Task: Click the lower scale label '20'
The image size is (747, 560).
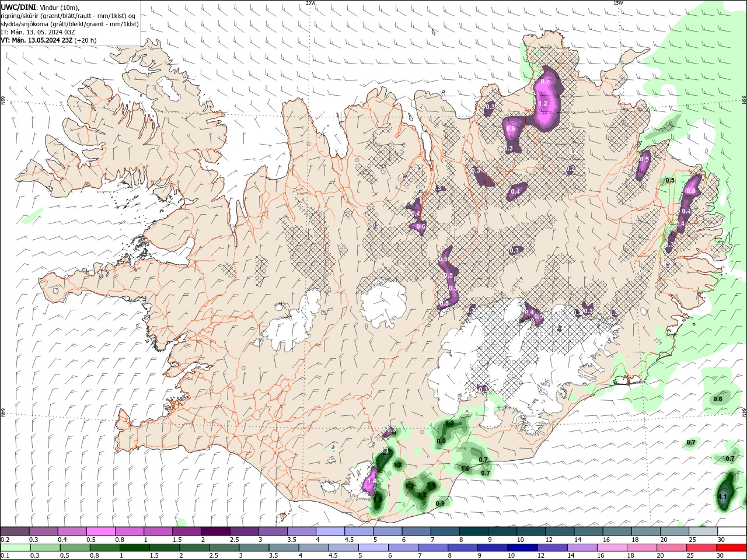Action: point(660,555)
